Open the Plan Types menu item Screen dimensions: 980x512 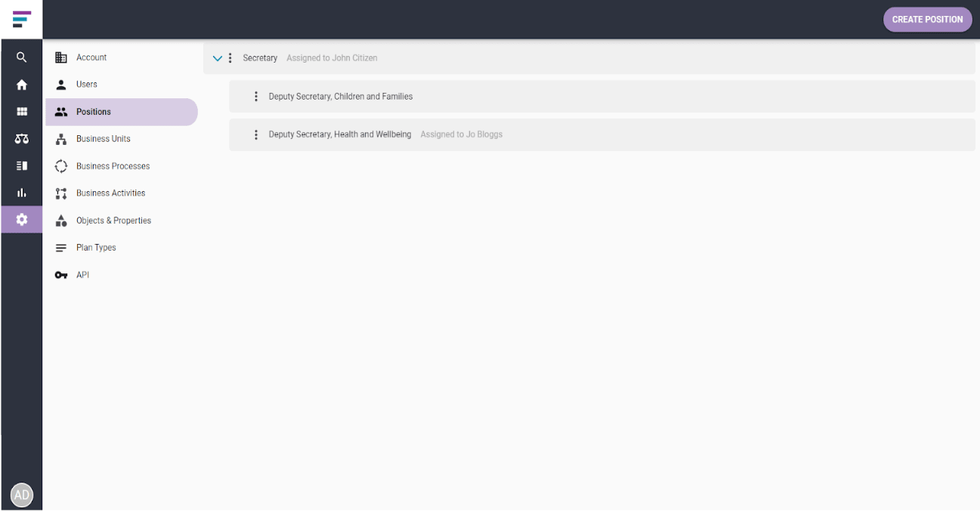tap(122, 248)
